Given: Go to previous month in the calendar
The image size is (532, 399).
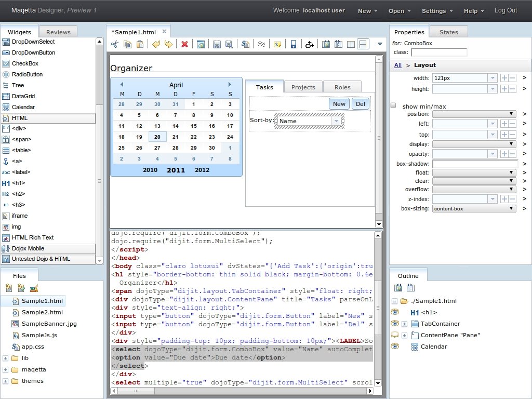Looking at the screenshot, I should click(x=122, y=85).
